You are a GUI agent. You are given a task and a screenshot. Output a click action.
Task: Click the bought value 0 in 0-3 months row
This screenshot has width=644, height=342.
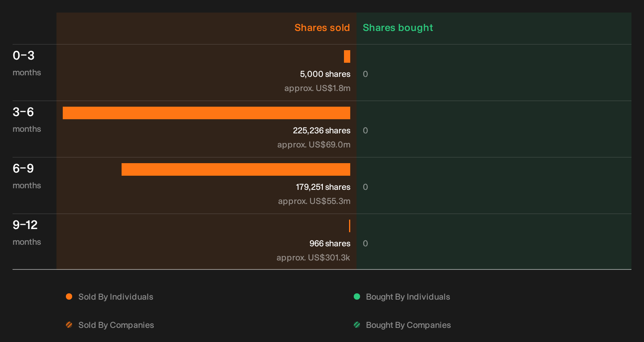point(365,74)
